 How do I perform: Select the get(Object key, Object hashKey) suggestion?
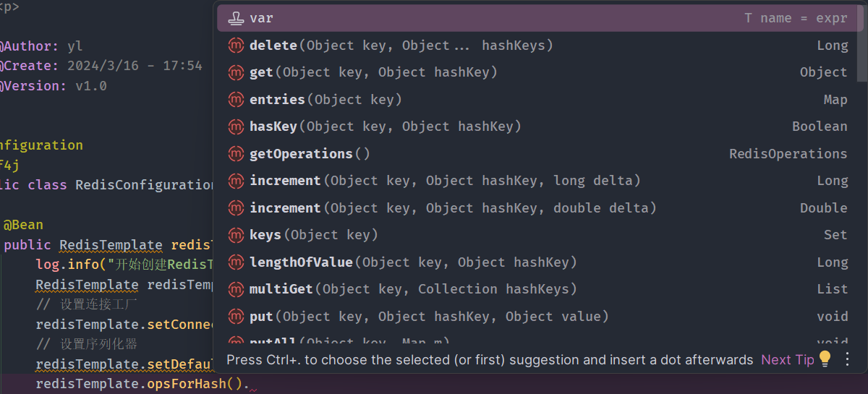coord(373,72)
